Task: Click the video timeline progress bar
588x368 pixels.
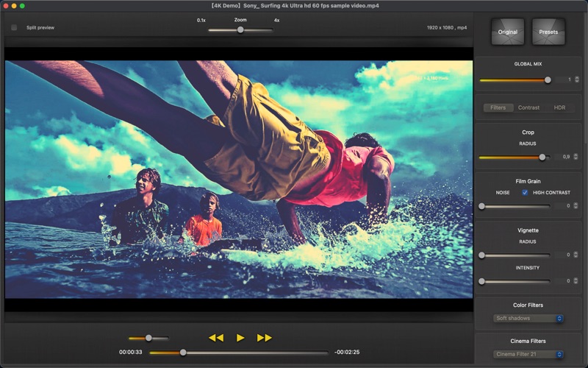Action: point(239,353)
